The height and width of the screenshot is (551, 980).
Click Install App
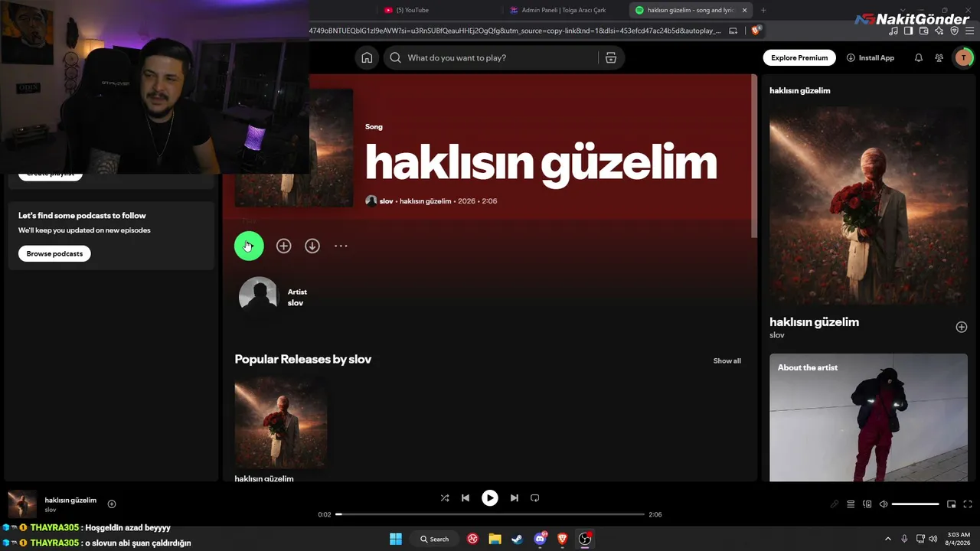(871, 58)
